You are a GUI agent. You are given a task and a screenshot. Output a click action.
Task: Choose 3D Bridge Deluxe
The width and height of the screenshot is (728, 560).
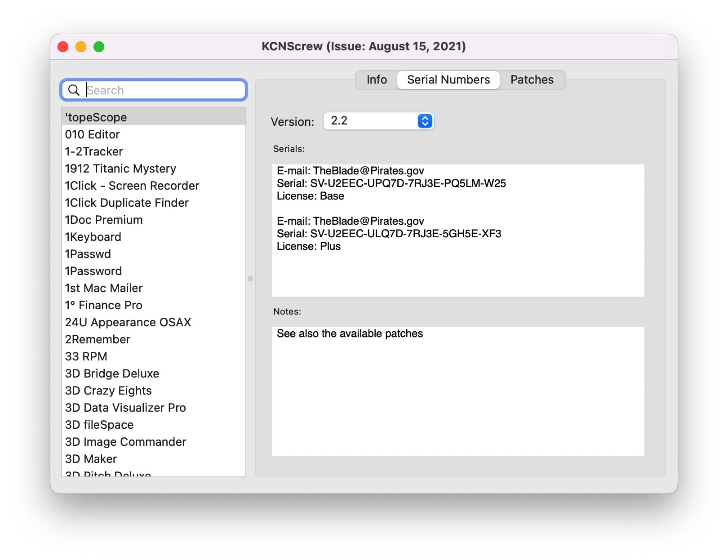coord(154,373)
